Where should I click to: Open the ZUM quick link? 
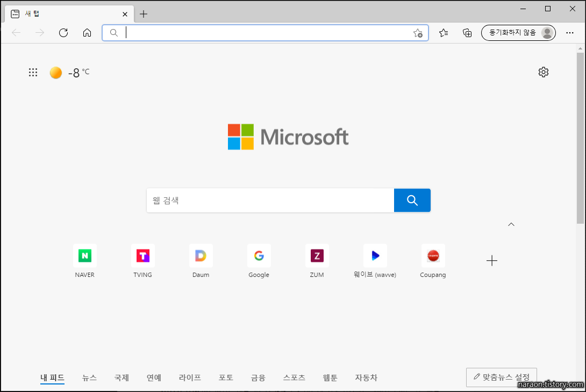(317, 261)
